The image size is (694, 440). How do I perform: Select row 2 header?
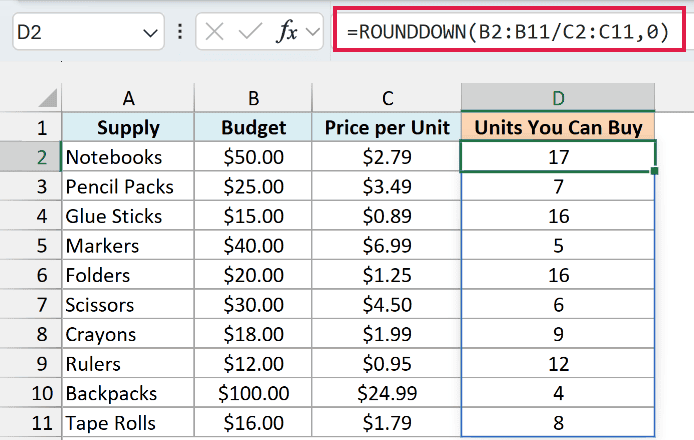click(31, 157)
